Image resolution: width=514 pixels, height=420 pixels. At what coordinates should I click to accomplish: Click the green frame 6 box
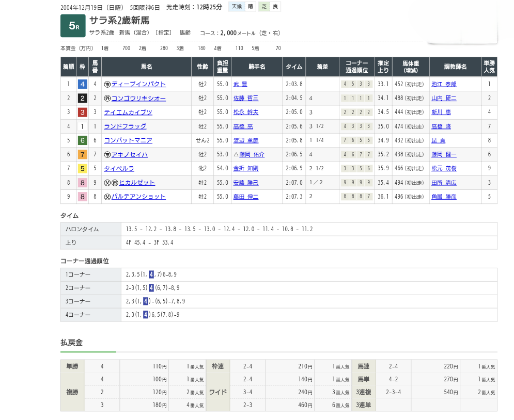pyautogui.click(x=82, y=140)
